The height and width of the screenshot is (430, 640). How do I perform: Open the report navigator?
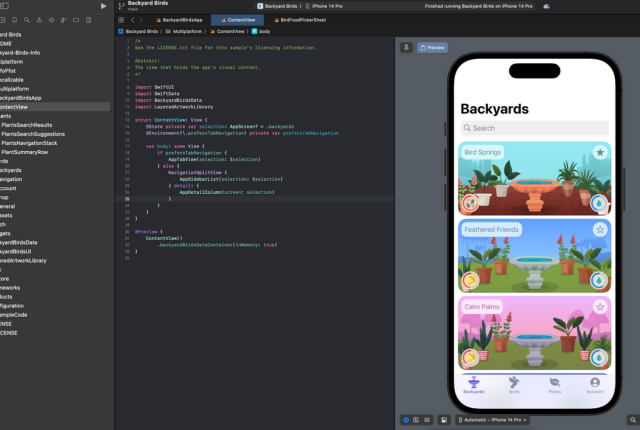[89, 20]
